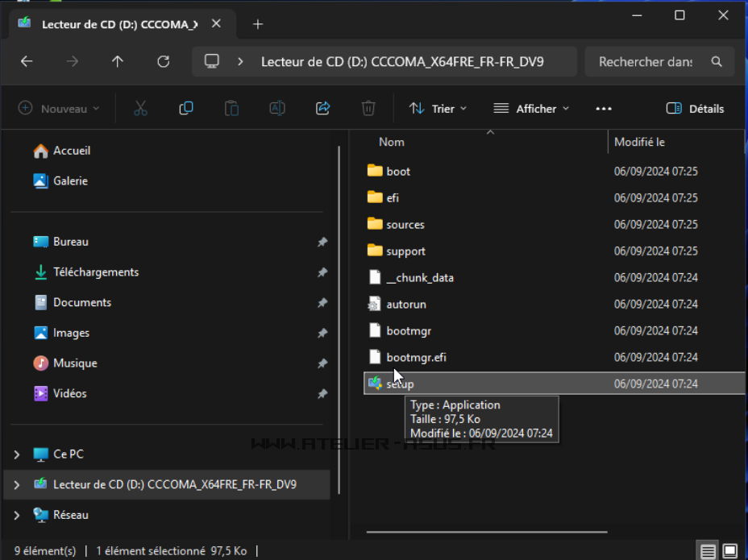This screenshot has width=748, height=560.
Task: Close the Lecteur de CD tab
Action: click(216, 23)
